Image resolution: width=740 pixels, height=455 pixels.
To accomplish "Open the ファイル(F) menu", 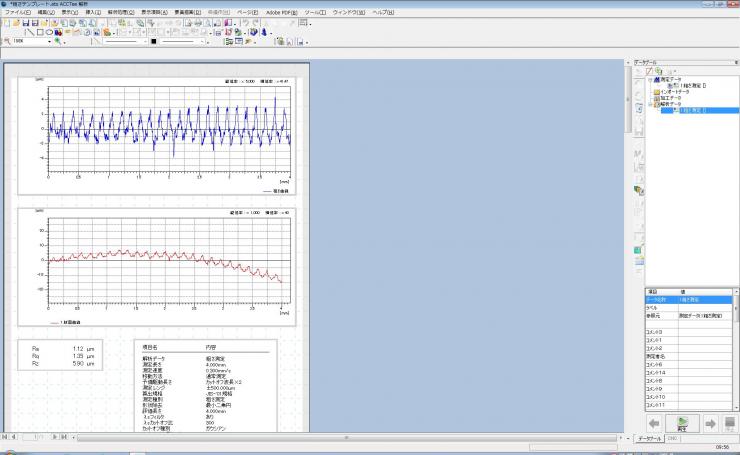I will point(17,12).
